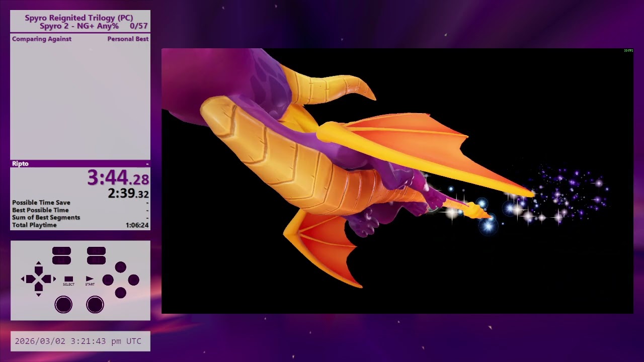Click the 'Best Possible Time' row
The height and width of the screenshot is (362, 644).
(80, 210)
